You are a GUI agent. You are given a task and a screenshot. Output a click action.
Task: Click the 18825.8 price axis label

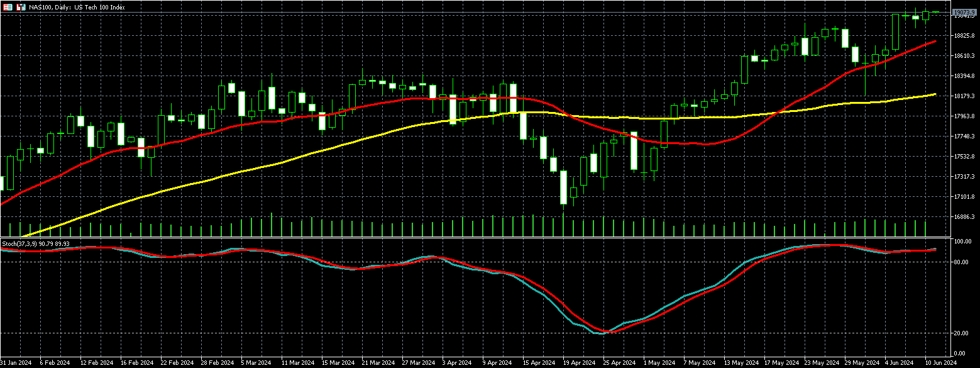[964, 36]
